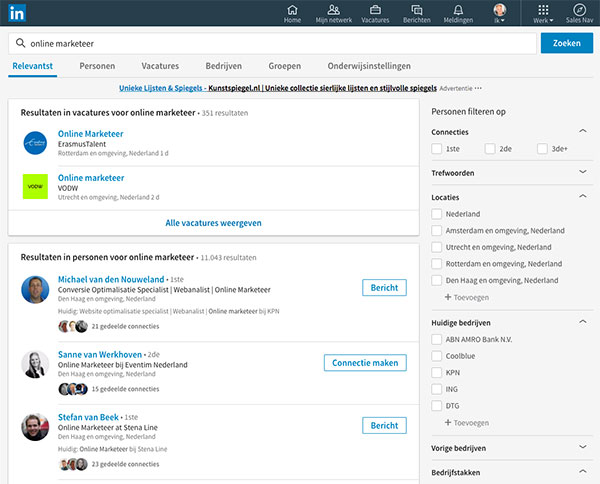Select the Relevantst tab
The height and width of the screenshot is (484, 600).
coord(33,66)
